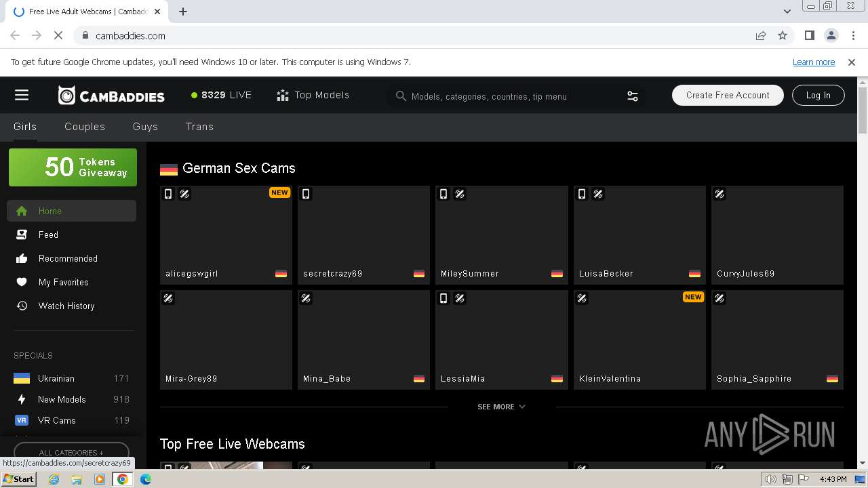Open the CurvyJules69 stream card

tap(777, 235)
